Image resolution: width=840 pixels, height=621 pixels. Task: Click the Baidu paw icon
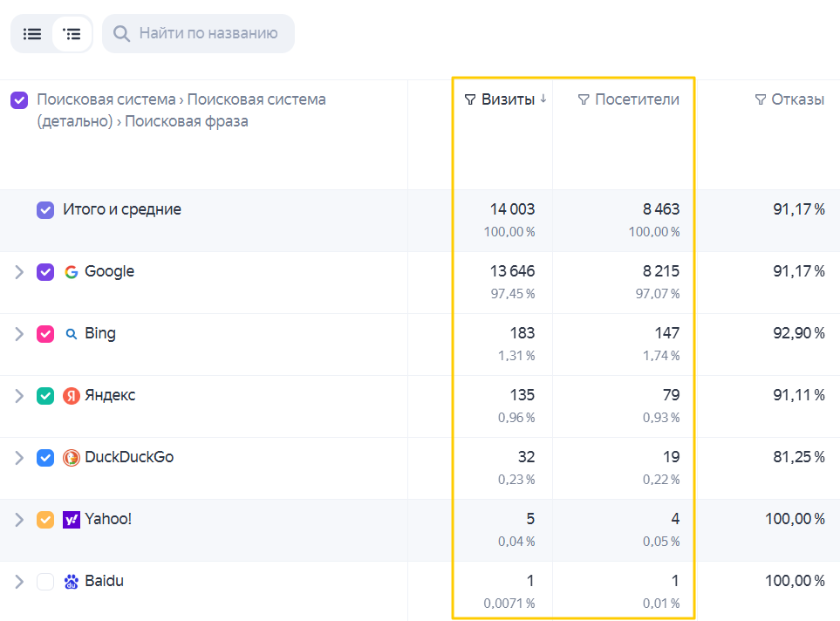(72, 582)
